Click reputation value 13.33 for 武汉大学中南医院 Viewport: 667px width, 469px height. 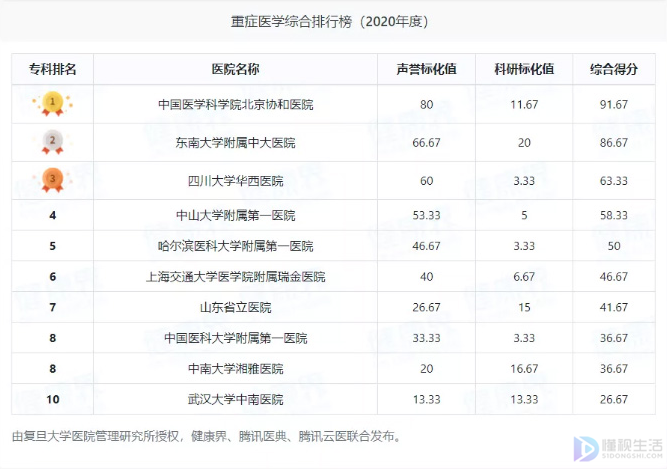click(x=426, y=399)
